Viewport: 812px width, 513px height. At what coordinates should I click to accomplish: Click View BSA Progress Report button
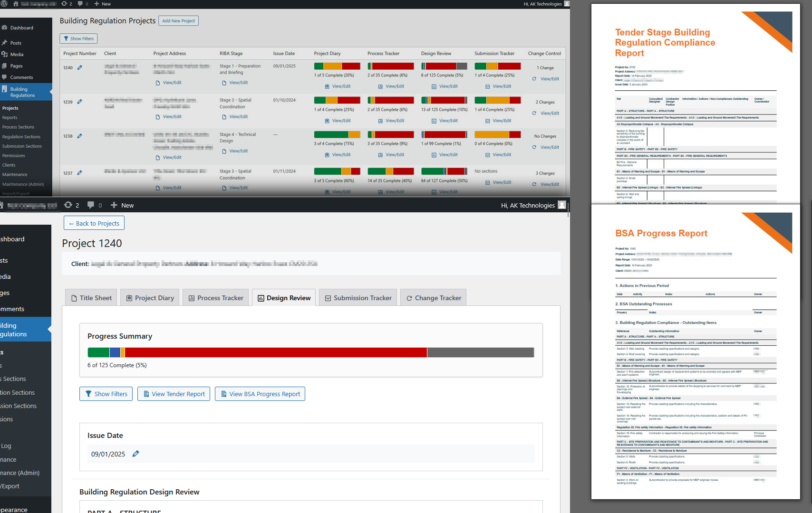(260, 394)
